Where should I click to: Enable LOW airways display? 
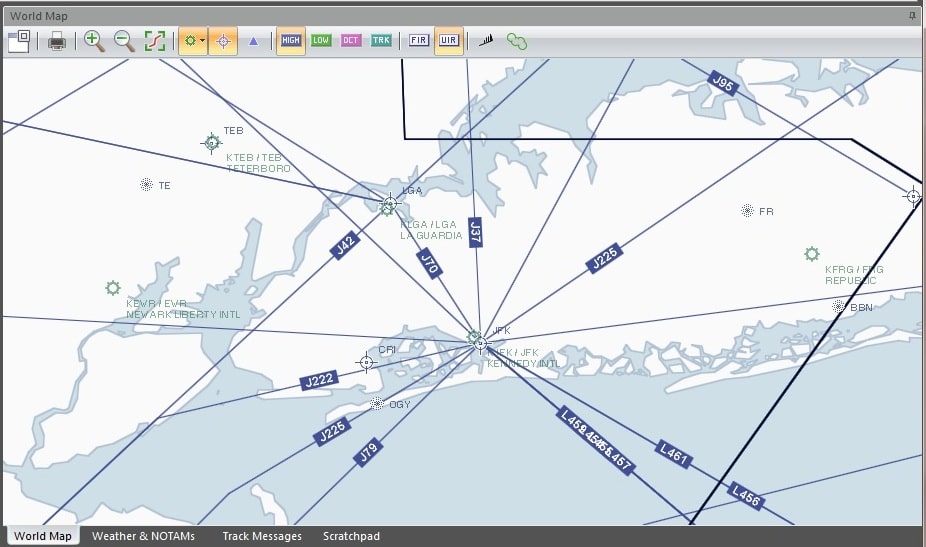pos(321,41)
